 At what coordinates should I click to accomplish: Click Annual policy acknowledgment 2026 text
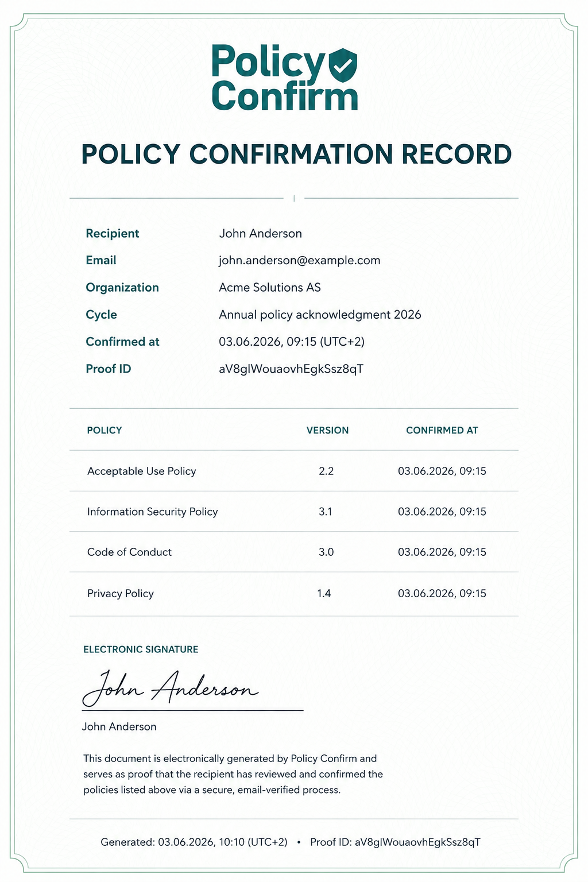(x=320, y=315)
